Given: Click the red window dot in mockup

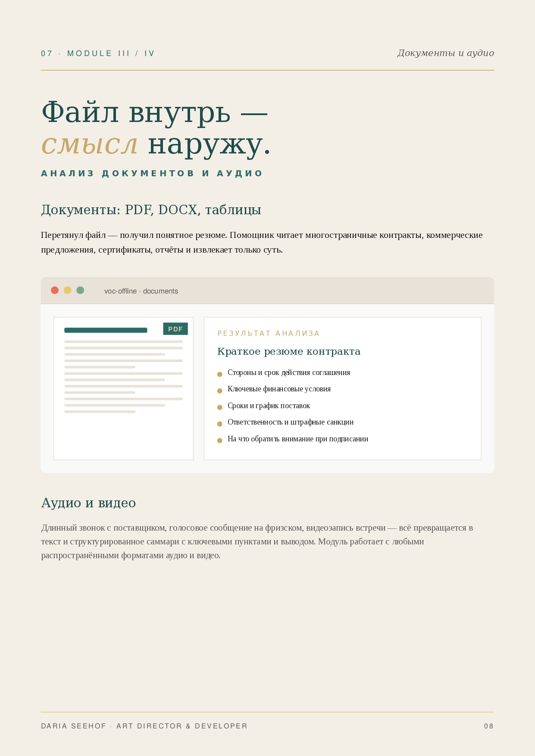Looking at the screenshot, I should (55, 290).
